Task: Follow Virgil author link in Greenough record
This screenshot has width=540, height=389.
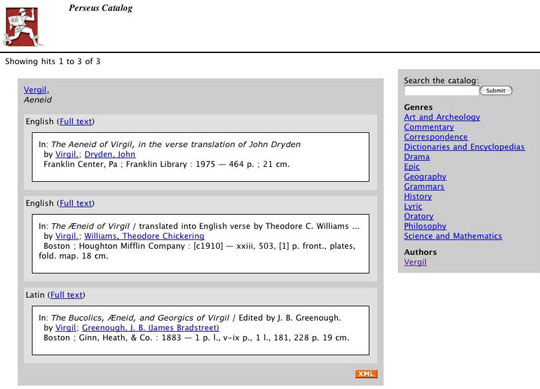Action: [65, 328]
